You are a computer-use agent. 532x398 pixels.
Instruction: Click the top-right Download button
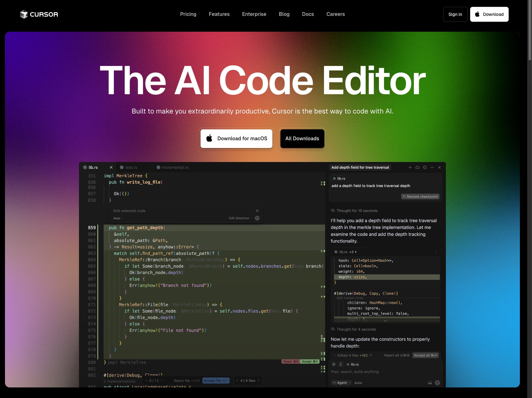click(x=489, y=14)
